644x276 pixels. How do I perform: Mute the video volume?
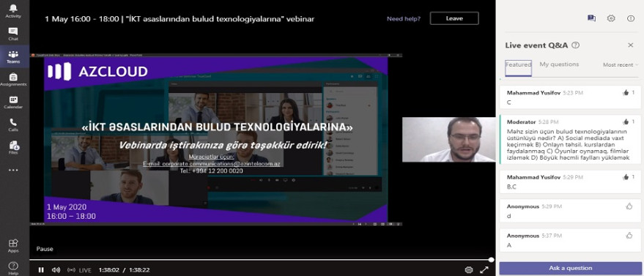click(56, 270)
